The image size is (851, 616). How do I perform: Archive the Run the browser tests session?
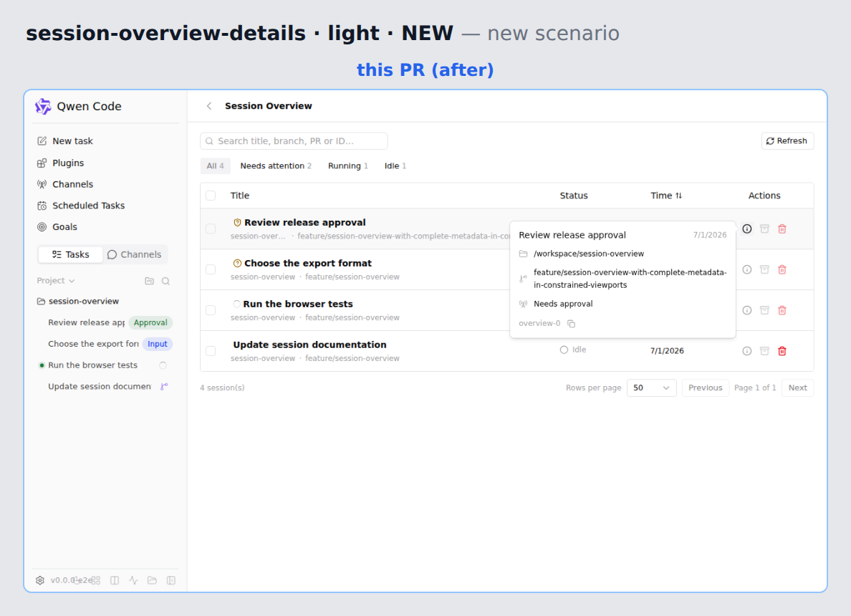coord(764,310)
